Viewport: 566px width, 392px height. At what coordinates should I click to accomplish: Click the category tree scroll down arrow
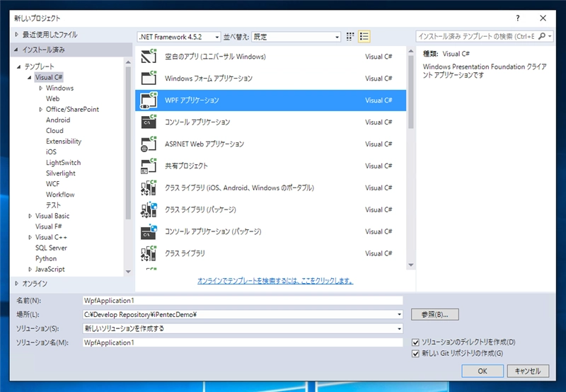(x=128, y=272)
